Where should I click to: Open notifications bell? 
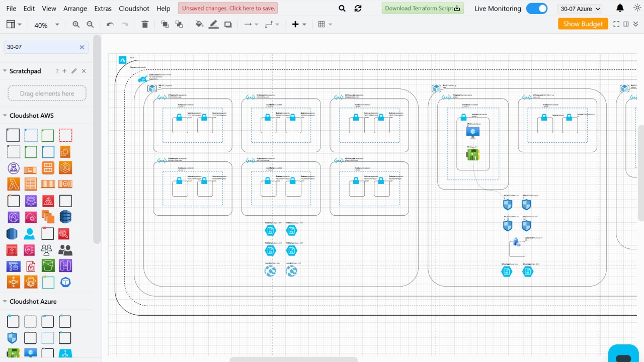click(x=620, y=8)
